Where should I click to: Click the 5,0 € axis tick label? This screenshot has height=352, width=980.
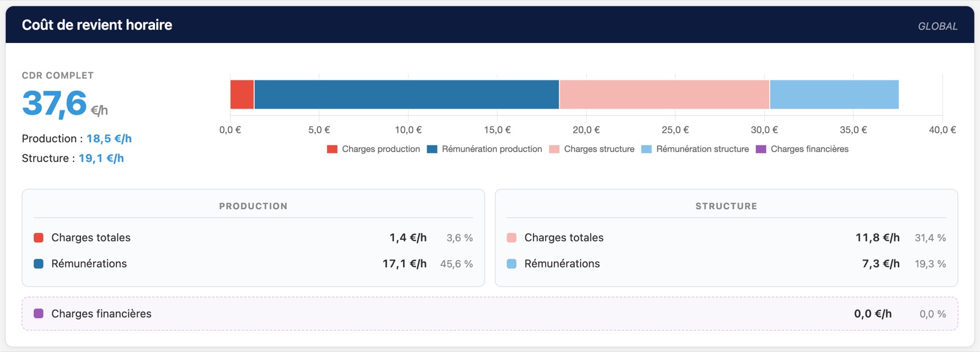(319, 130)
